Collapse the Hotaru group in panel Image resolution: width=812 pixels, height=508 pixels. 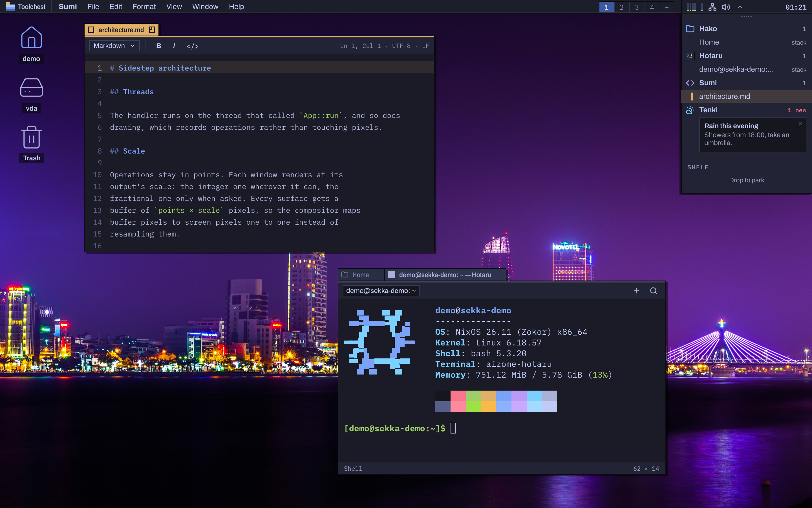point(746,56)
